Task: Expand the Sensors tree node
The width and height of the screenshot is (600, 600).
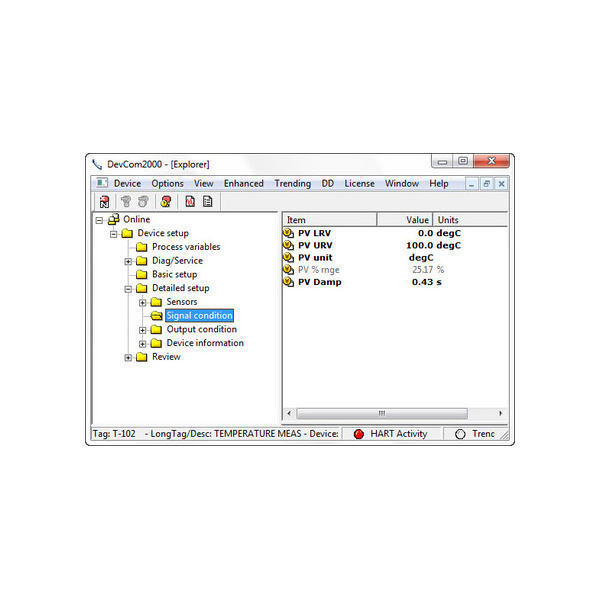Action: coord(143,303)
